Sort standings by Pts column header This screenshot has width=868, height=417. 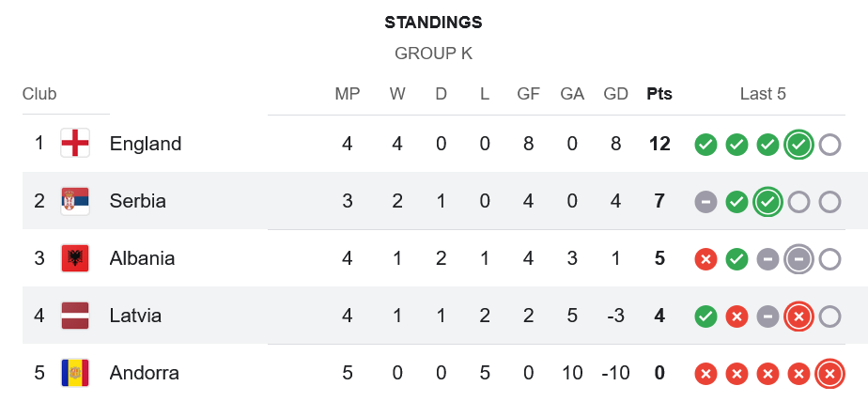(659, 94)
